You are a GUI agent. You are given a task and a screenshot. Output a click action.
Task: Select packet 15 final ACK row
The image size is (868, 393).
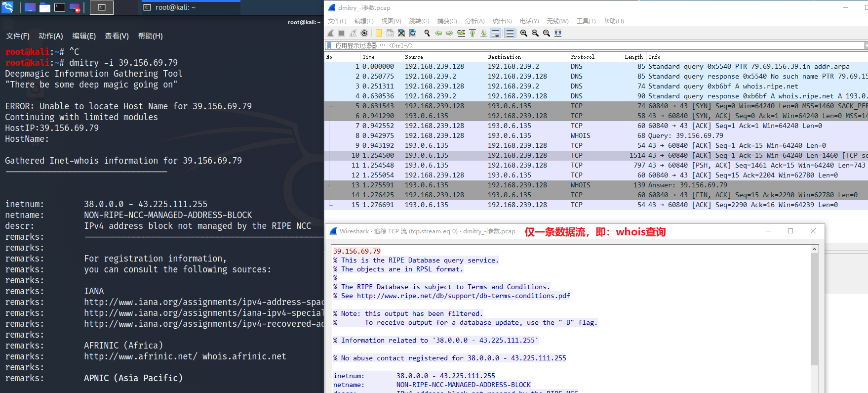pos(596,205)
